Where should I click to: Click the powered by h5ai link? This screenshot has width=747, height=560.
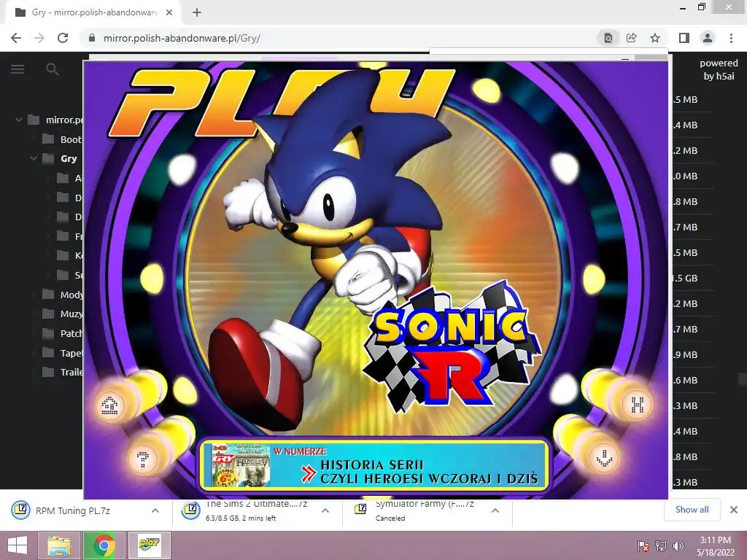[719, 69]
